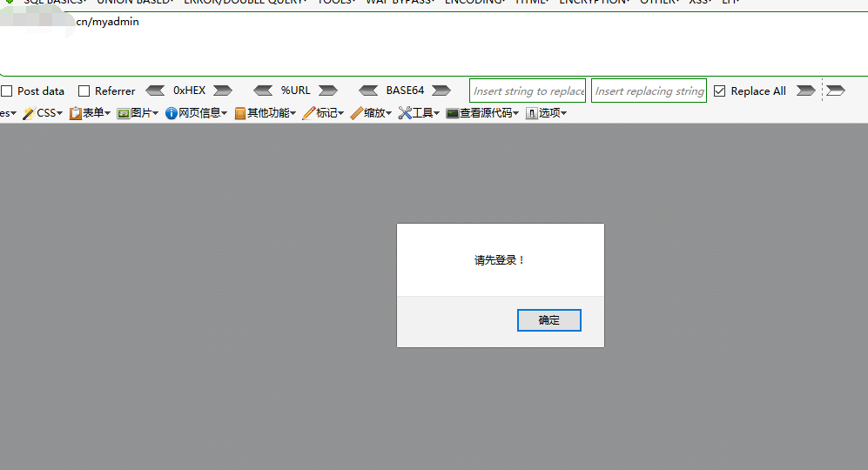868x470 pixels.
Task: Click the arrow right after Replace All
Action: pos(805,91)
